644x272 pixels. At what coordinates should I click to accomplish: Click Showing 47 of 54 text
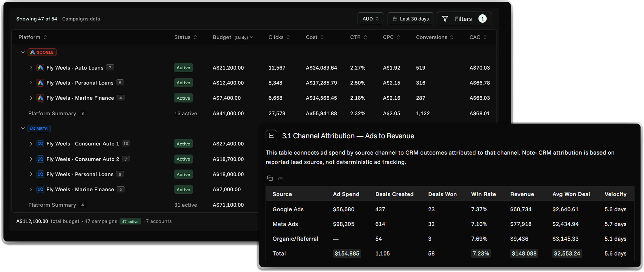coord(37,19)
